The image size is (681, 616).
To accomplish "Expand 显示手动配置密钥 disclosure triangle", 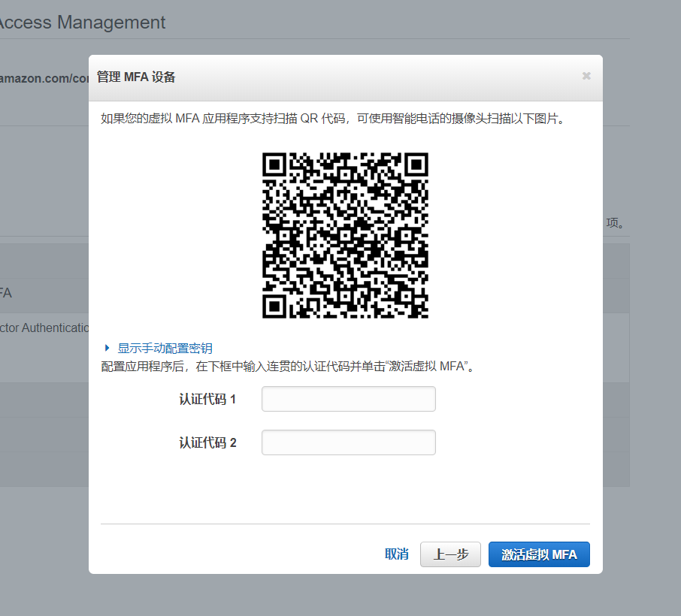I will point(107,348).
